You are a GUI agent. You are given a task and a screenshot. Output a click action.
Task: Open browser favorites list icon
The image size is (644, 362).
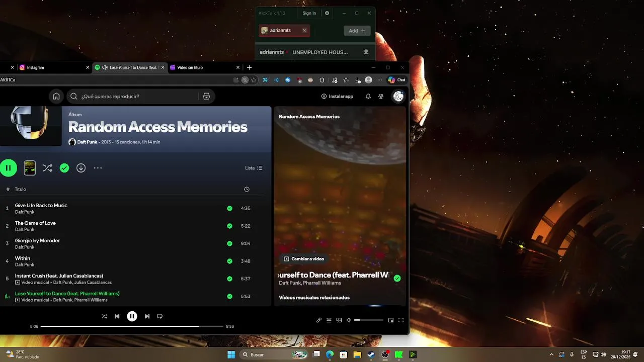point(346,80)
